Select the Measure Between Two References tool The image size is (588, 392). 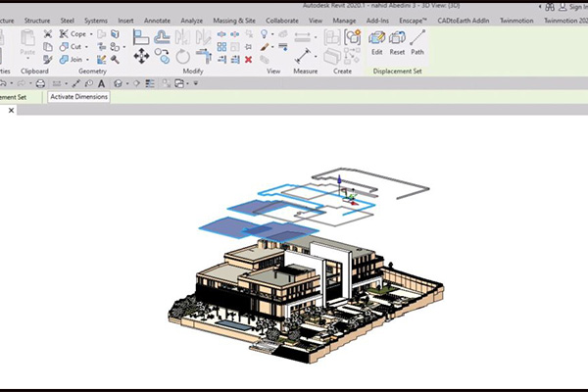303,56
